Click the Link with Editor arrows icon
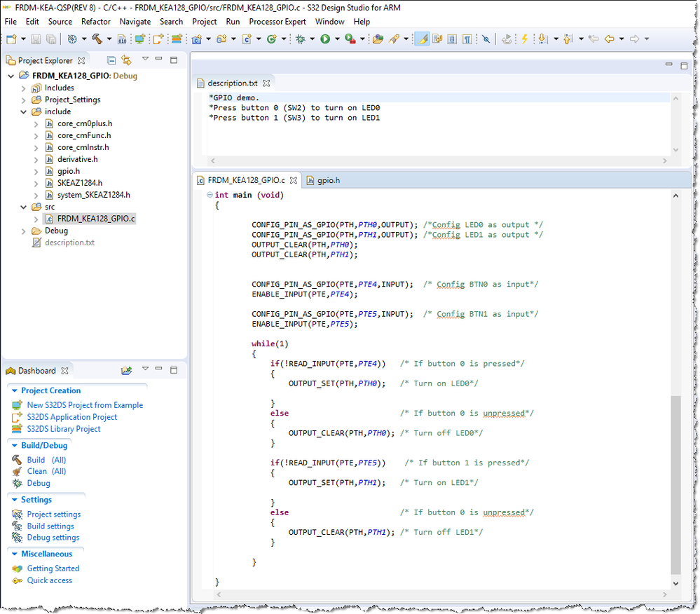Viewport: 700px width, 614px height. point(126,60)
